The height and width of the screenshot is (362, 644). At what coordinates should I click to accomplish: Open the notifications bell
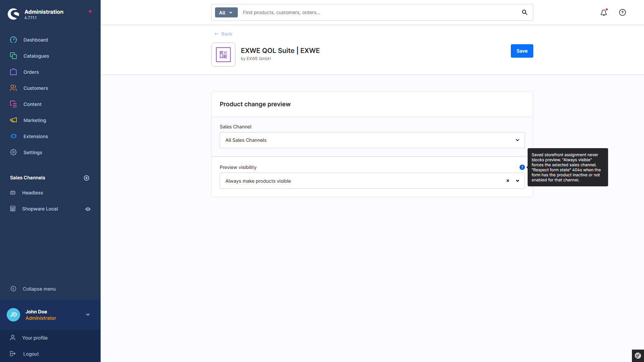coord(604,12)
